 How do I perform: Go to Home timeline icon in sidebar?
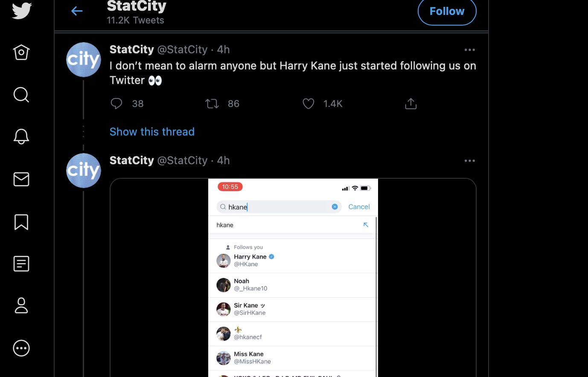[x=21, y=52]
